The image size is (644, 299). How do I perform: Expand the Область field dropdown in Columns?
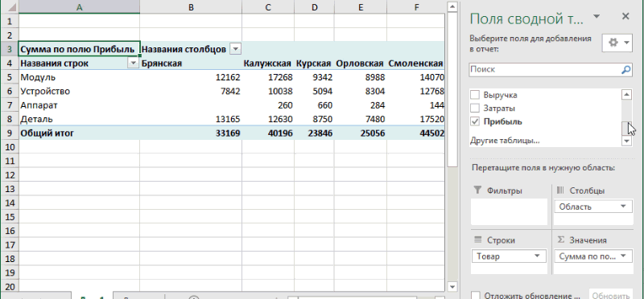624,207
